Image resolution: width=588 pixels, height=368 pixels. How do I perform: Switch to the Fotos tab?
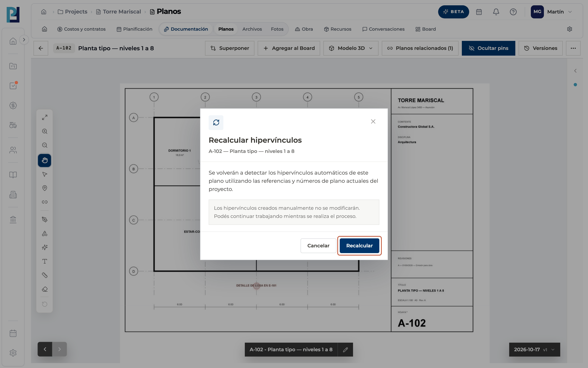(x=277, y=29)
